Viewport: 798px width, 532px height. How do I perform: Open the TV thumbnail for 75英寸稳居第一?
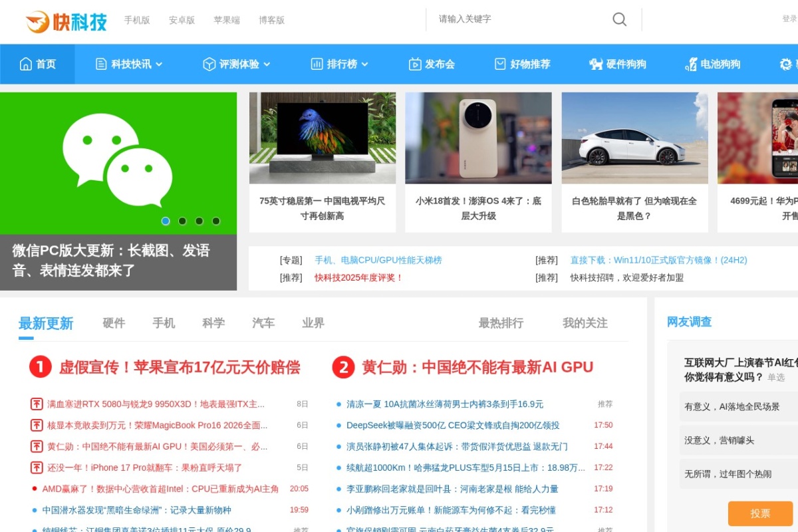pos(323,138)
